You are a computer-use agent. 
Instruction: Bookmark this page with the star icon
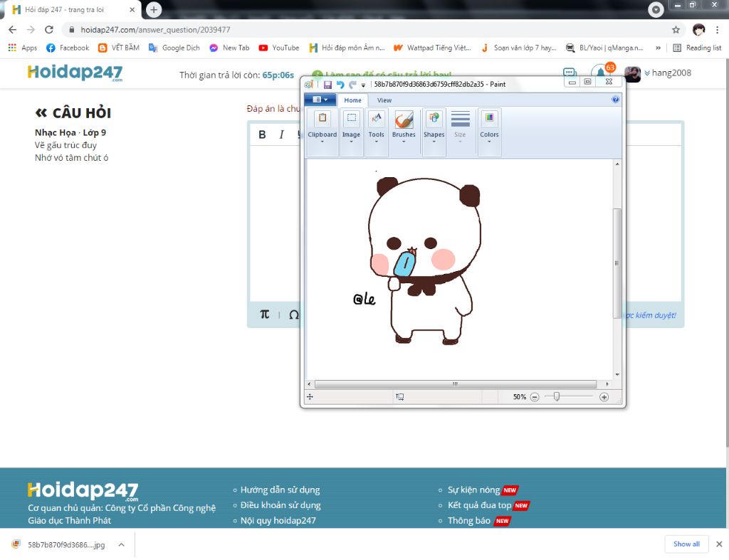coord(676,30)
